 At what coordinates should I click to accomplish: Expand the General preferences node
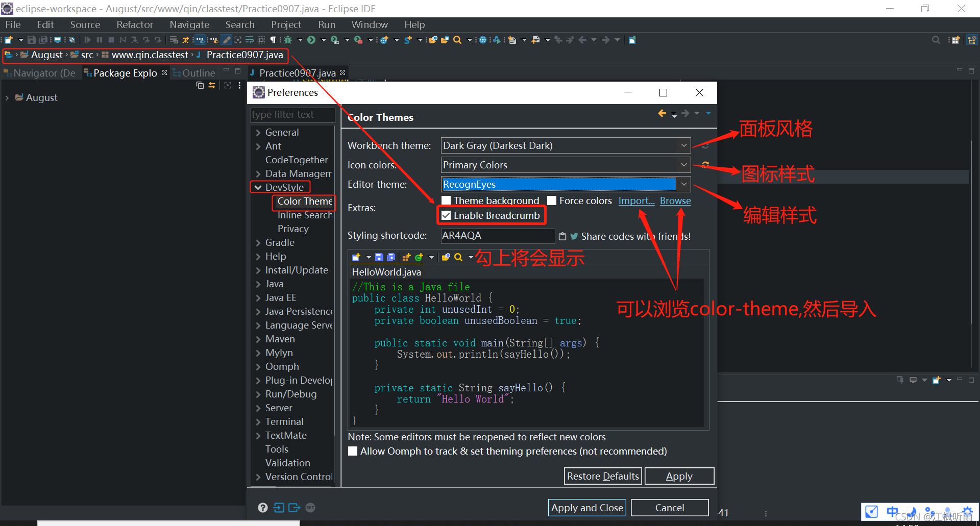click(x=258, y=133)
